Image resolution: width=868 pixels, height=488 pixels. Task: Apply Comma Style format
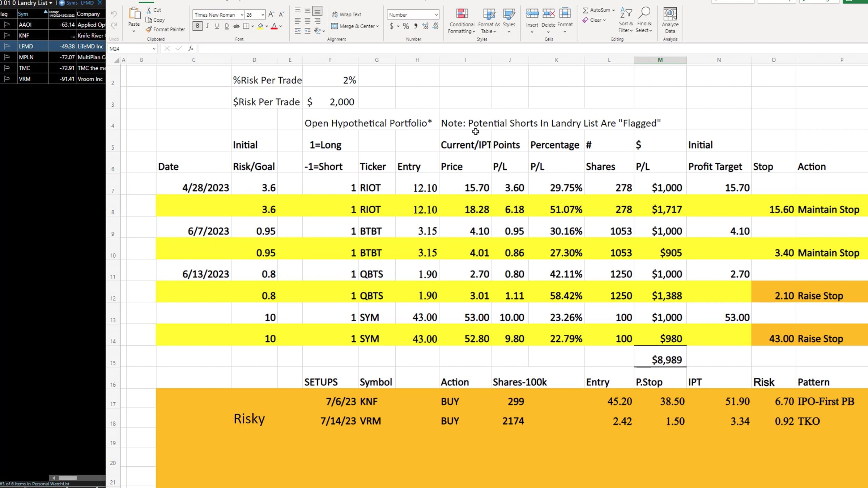[416, 26]
